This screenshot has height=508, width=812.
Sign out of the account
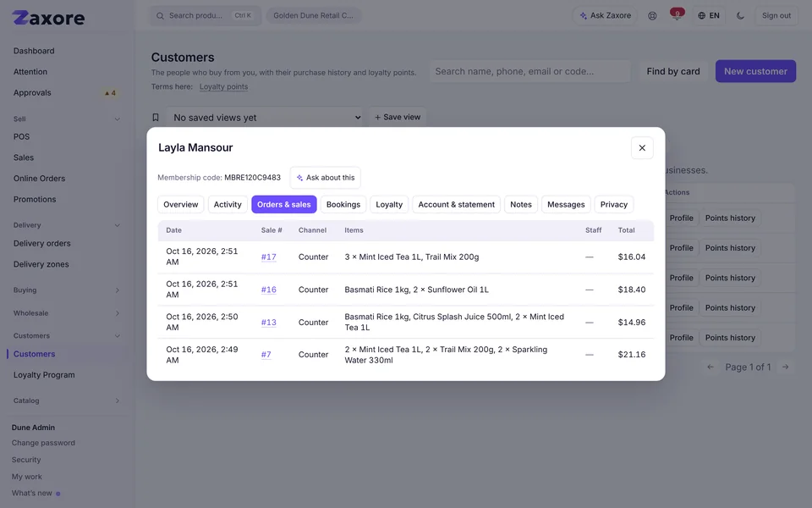coord(776,15)
